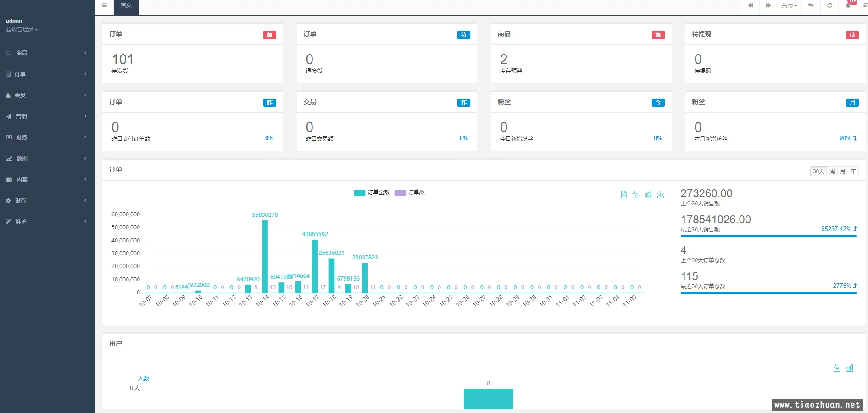The width and height of the screenshot is (868, 413).
Task: Click 最近30天销售额 progress bar
Action: click(768, 237)
